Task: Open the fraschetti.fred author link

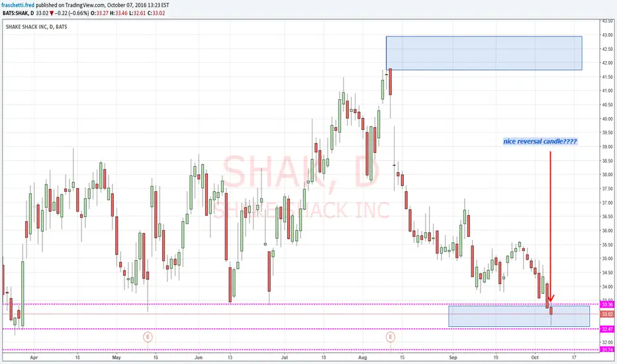Action: pyautogui.click(x=18, y=5)
